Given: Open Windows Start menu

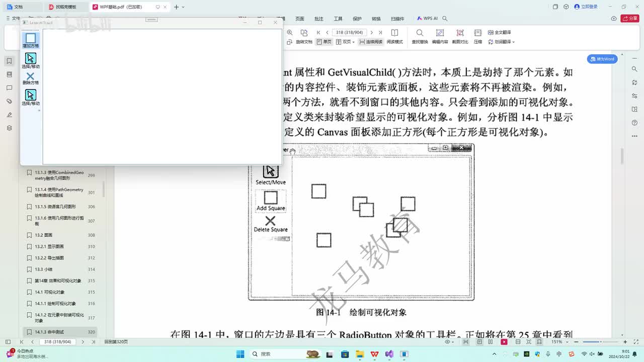Looking at the screenshot, I should click(240, 354).
